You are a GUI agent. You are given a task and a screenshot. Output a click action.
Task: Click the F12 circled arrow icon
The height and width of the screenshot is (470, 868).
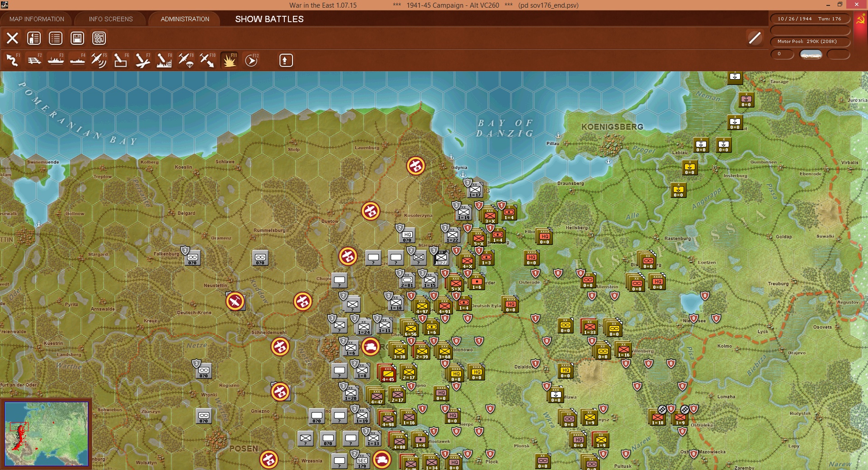click(251, 60)
